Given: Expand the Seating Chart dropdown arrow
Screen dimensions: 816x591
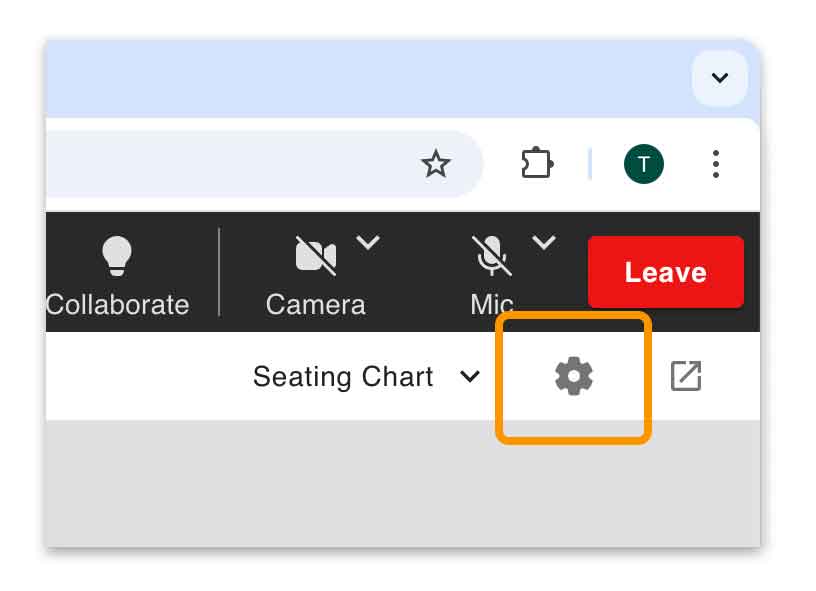Looking at the screenshot, I should point(469,377).
